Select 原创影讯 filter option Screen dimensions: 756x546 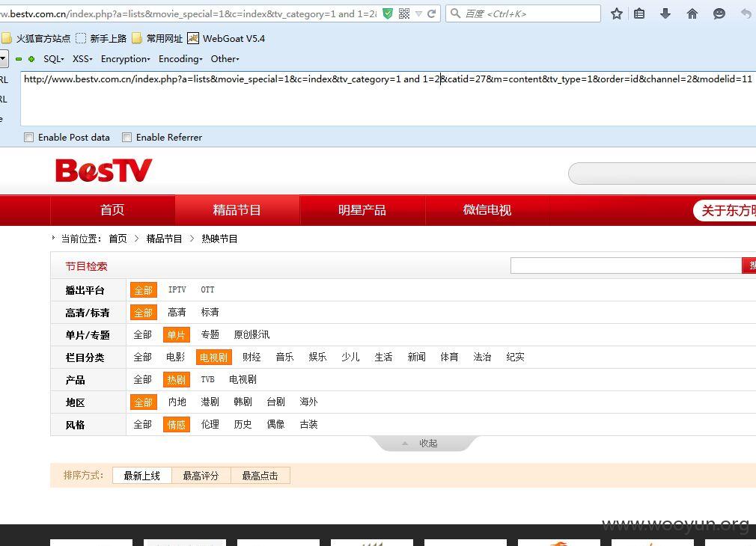pos(252,334)
